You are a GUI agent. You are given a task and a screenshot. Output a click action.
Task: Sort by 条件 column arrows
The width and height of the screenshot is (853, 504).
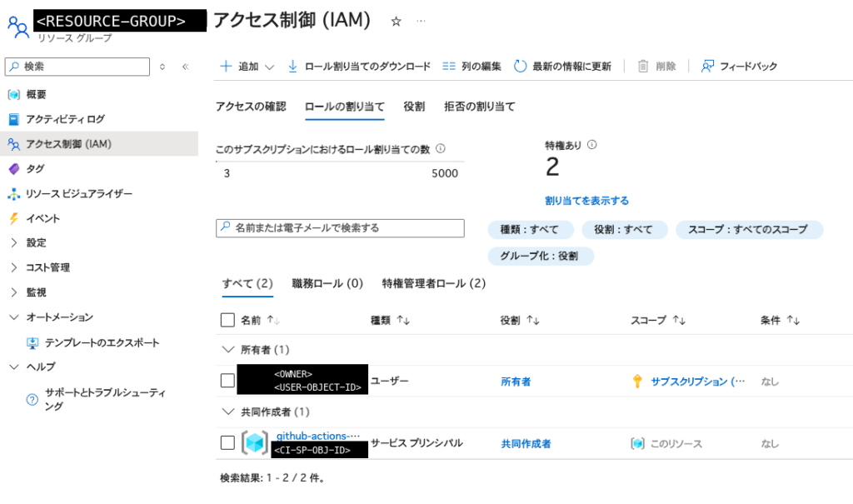tap(793, 321)
